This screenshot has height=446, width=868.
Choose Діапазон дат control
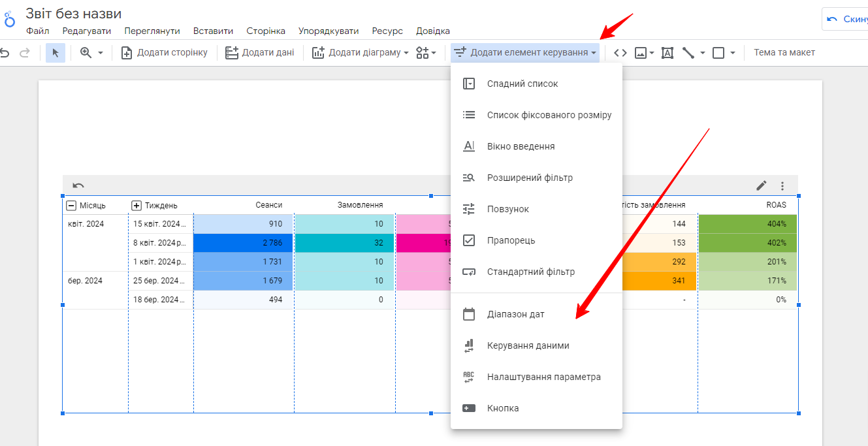point(536,314)
